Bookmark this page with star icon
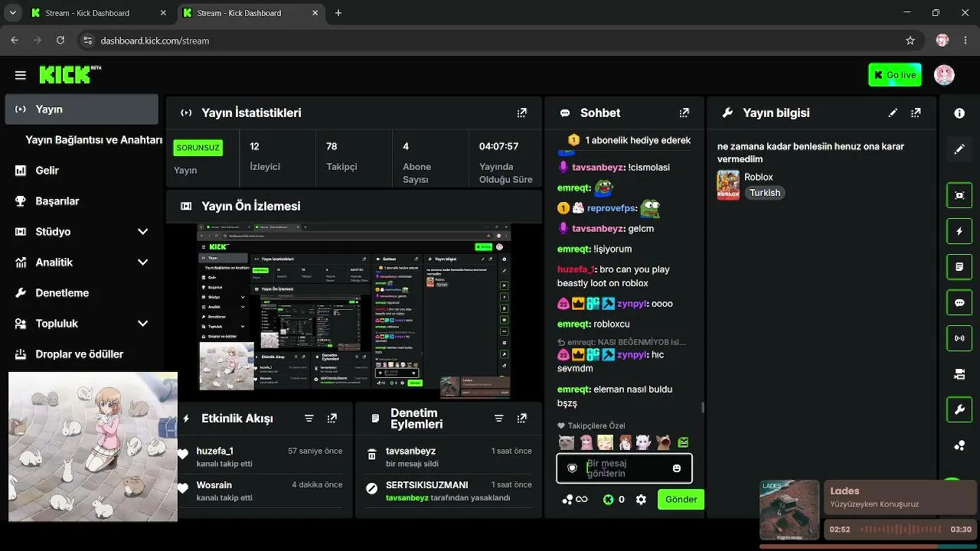Screen dimensions: 980x551 910,41
